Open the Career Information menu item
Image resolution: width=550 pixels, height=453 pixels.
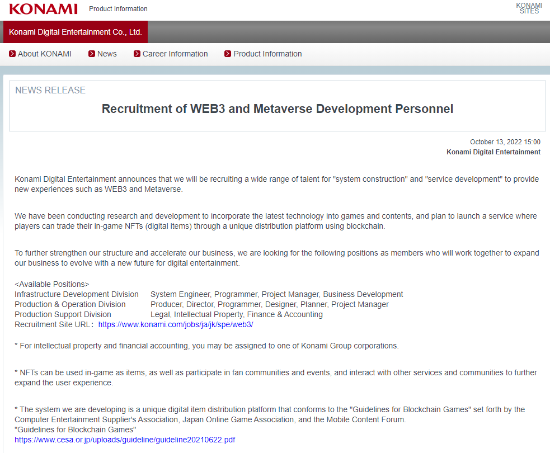coord(175,54)
